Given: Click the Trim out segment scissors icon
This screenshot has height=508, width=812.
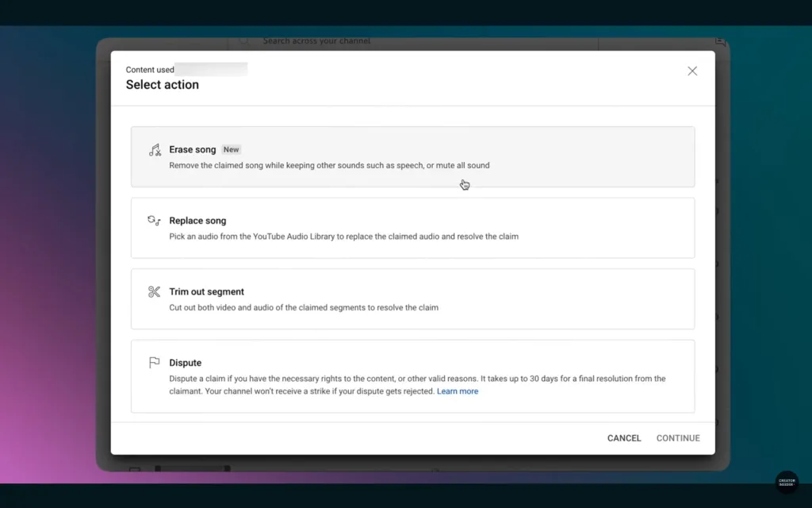Looking at the screenshot, I should click(x=154, y=292).
